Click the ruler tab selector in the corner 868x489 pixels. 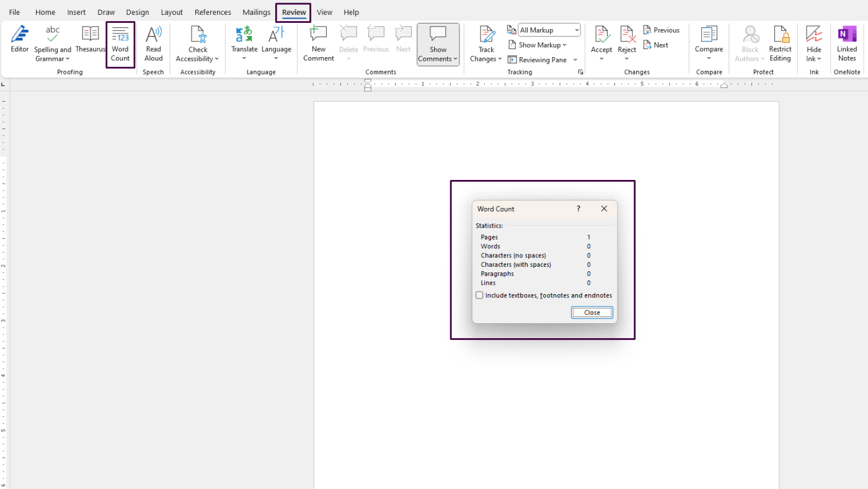[4, 84]
